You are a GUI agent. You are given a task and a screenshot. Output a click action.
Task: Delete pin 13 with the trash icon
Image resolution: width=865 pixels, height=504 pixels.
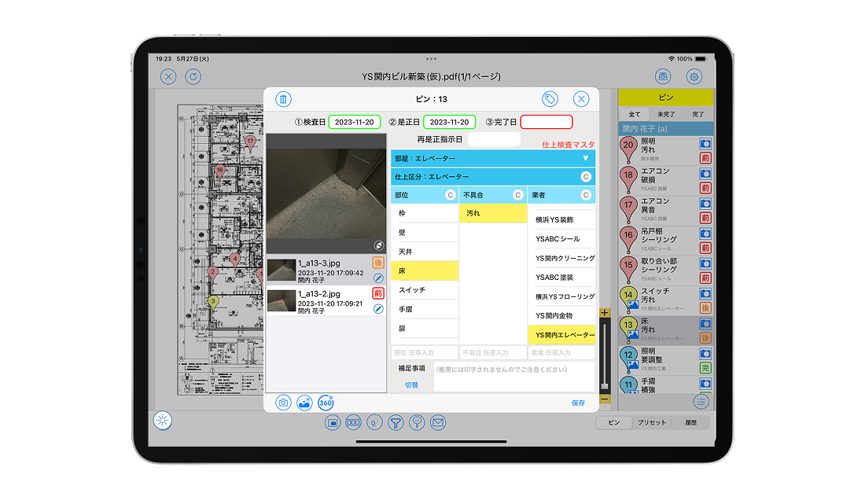[x=284, y=98]
